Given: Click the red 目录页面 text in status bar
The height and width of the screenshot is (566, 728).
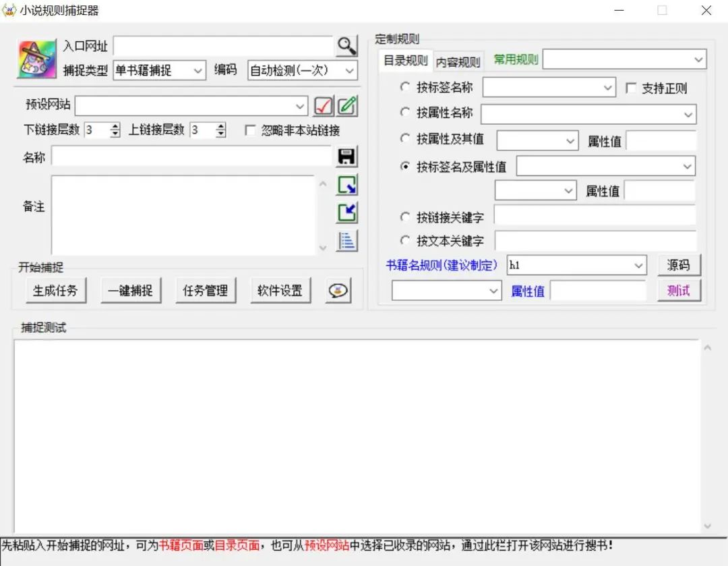Looking at the screenshot, I should (x=237, y=545).
